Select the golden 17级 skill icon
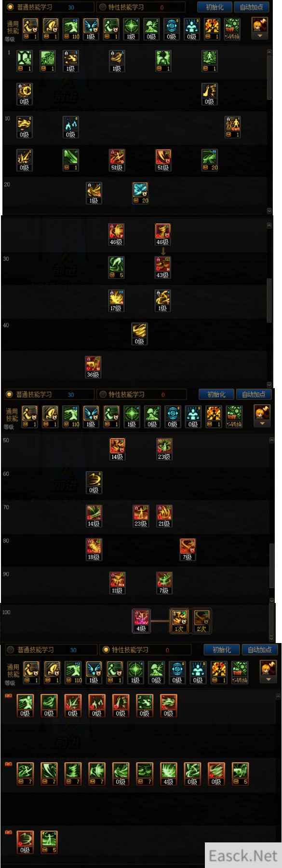The height and width of the screenshot is (868, 282). [x=116, y=301]
